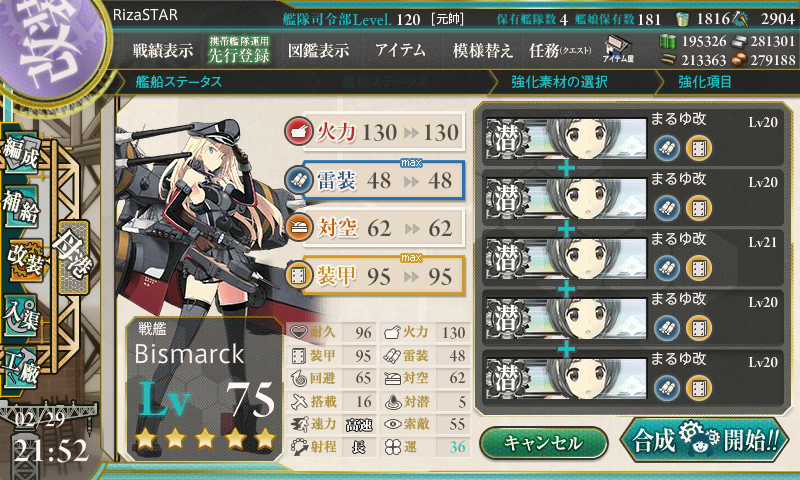Open the 編成 fleet composition side icon
Viewport: 800px width, 480px height.
click(21, 153)
